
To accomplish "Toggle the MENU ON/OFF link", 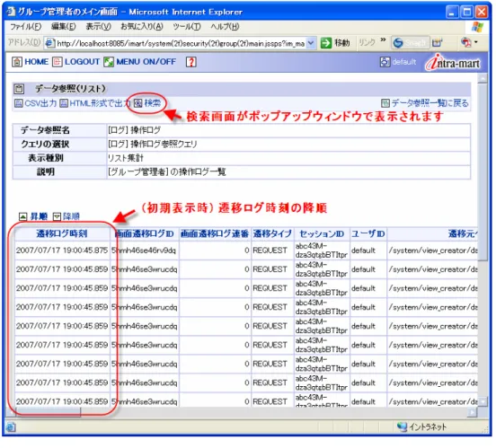I will (146, 62).
